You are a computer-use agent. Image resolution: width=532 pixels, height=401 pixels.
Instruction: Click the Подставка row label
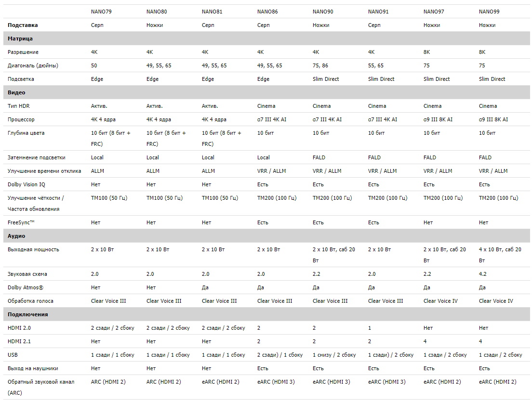tap(23, 25)
